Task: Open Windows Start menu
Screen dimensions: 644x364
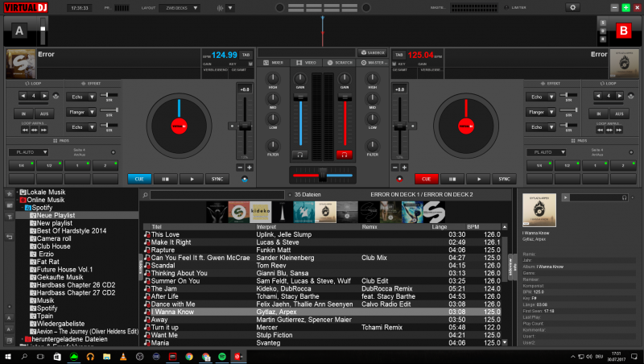Action: click(x=8, y=356)
